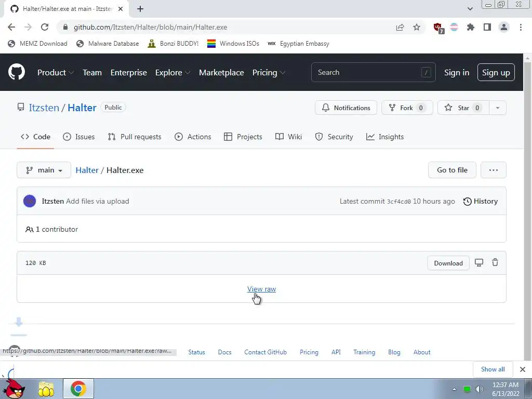Open file in GitHub Desktop monitor icon

478,262
